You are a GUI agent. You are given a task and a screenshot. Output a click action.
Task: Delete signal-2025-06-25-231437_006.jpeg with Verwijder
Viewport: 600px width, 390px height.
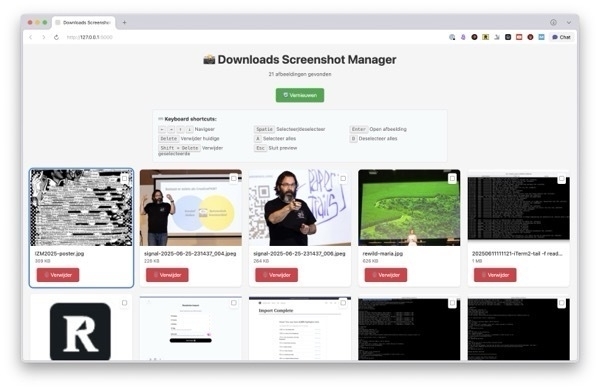(x=277, y=275)
